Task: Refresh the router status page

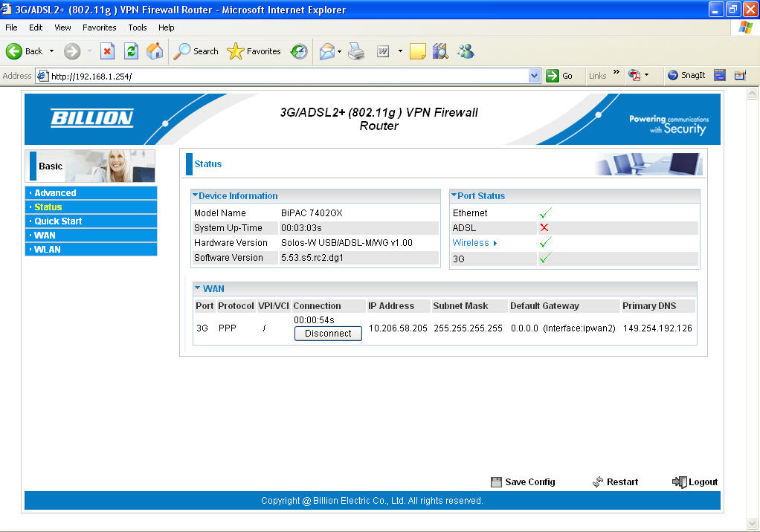Action: pyautogui.click(x=131, y=51)
